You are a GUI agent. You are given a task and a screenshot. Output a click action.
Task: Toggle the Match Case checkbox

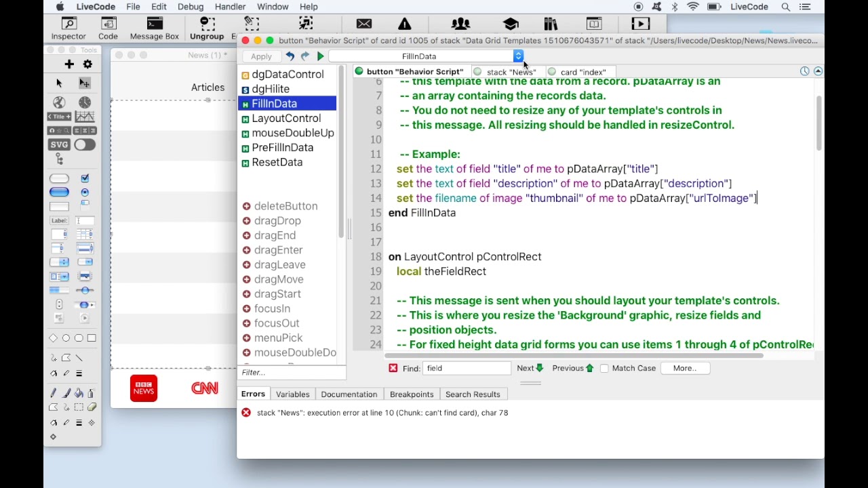pyautogui.click(x=604, y=368)
